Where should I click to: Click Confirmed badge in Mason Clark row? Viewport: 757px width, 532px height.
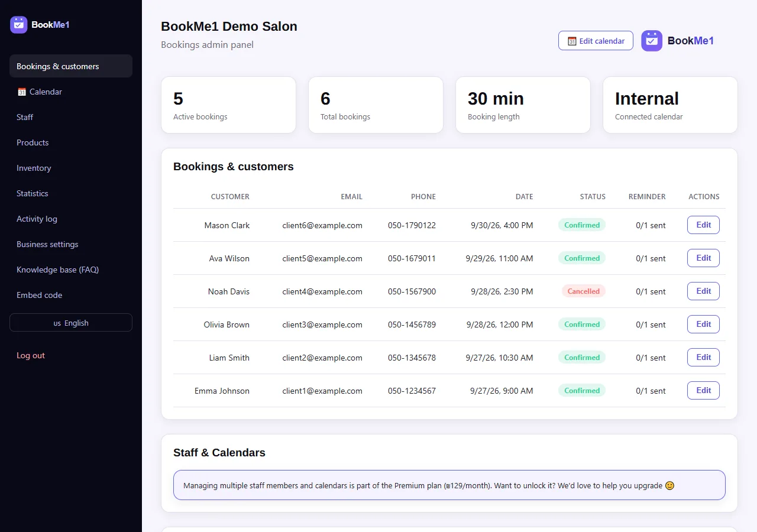(582, 225)
